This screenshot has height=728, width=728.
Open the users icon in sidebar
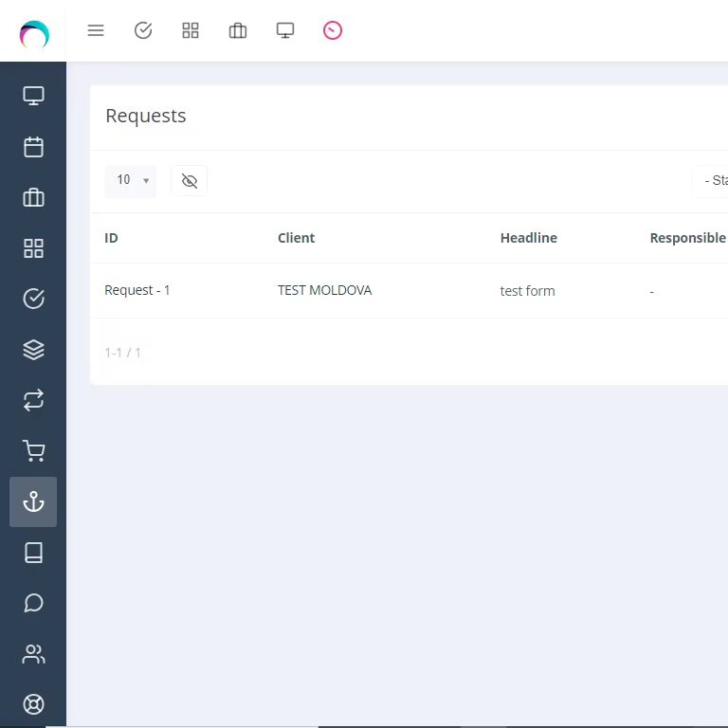(x=33, y=654)
